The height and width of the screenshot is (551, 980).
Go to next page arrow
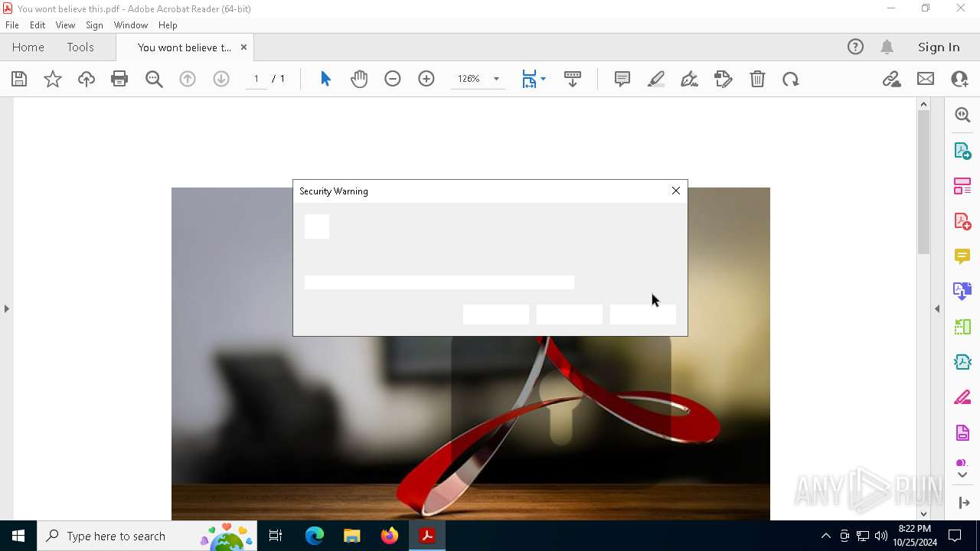pyautogui.click(x=221, y=79)
